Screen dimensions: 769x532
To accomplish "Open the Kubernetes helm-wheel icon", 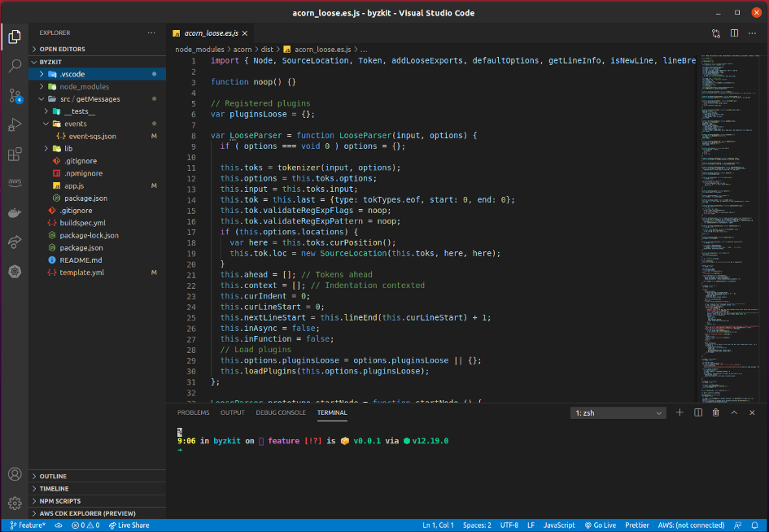I will pos(15,271).
